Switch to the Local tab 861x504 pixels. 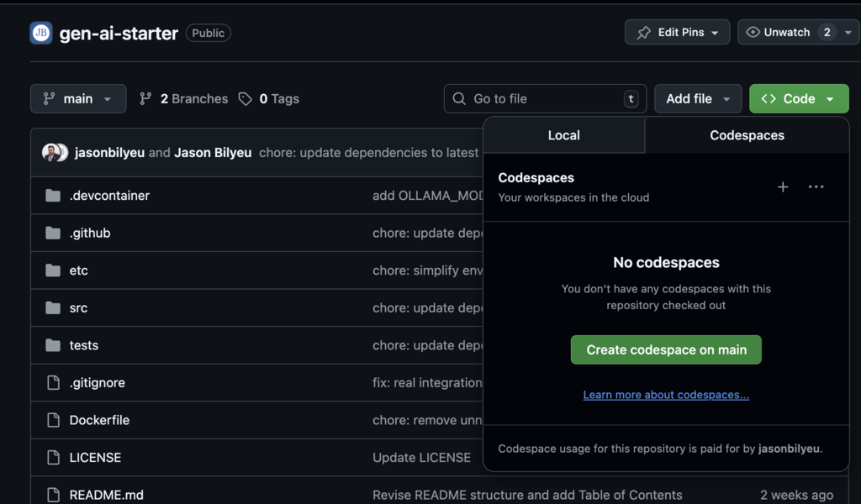point(563,135)
